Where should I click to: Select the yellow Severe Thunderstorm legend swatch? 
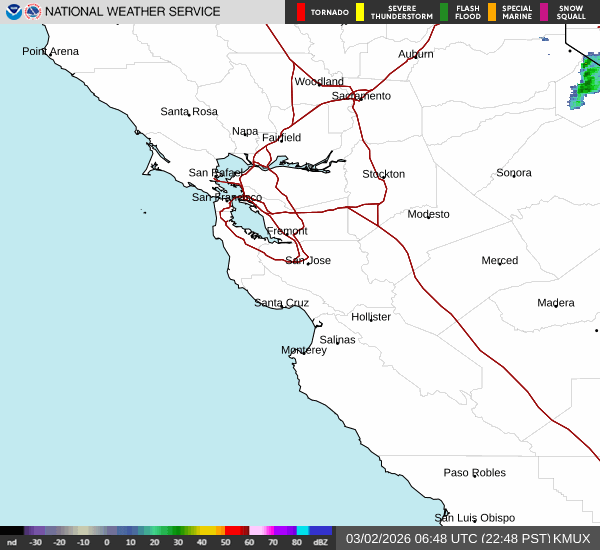(359, 12)
